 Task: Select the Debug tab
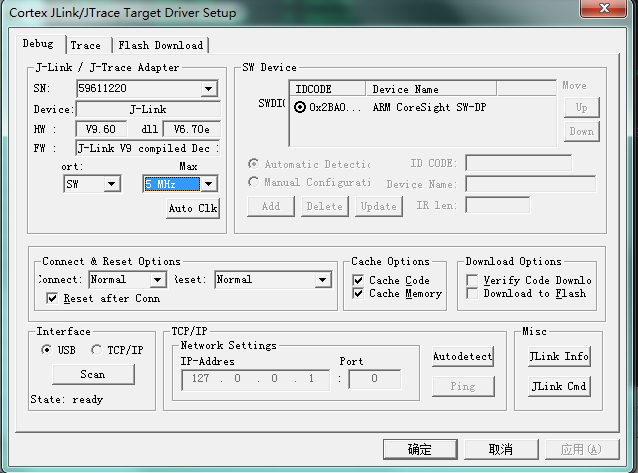38,44
